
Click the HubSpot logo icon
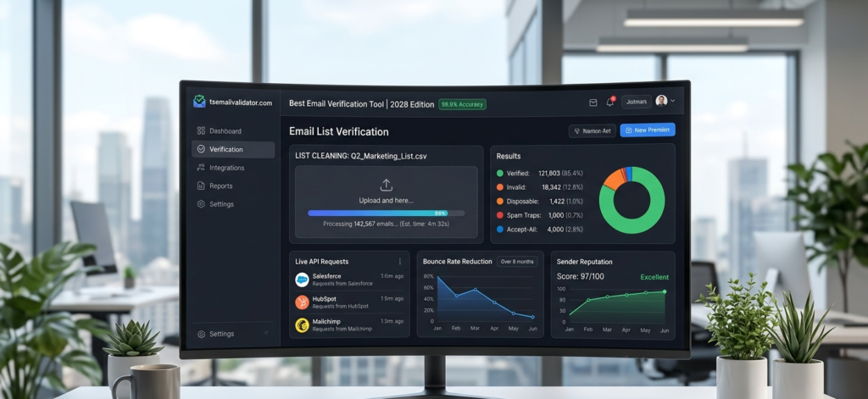(302, 302)
